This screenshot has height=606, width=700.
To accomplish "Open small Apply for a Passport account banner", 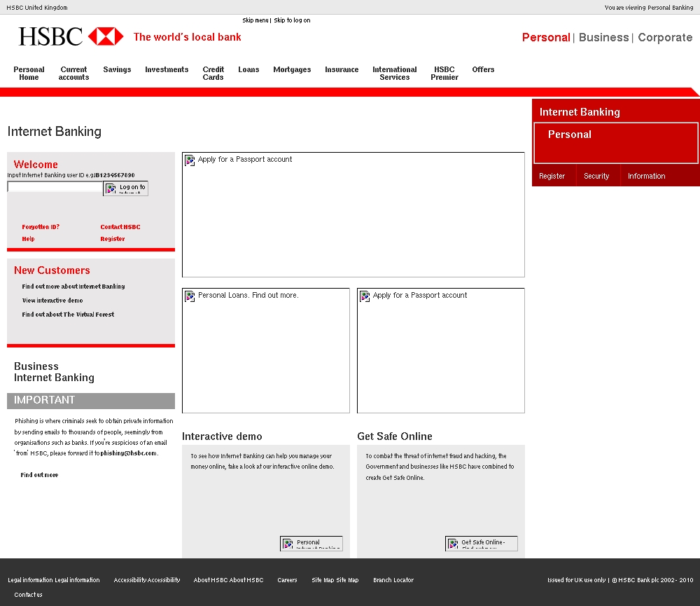I will (440, 351).
